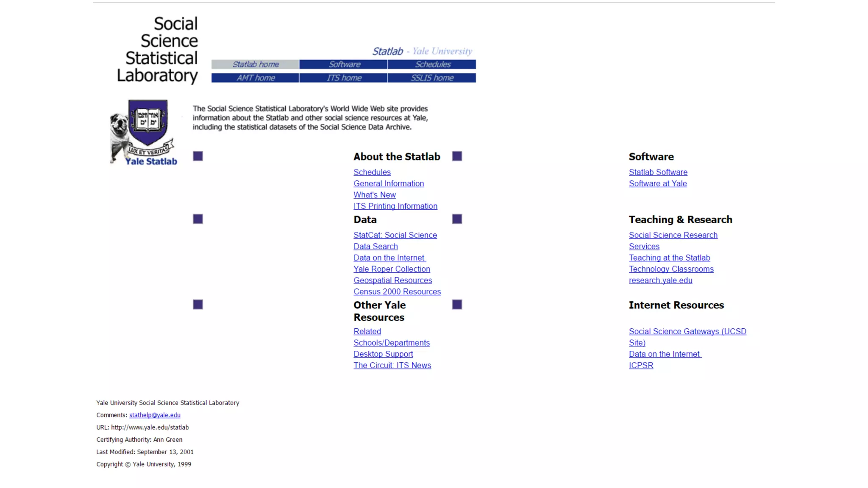Open the Statlab home navigation tab
Image resolution: width=868 pixels, height=488 pixels.
255,64
